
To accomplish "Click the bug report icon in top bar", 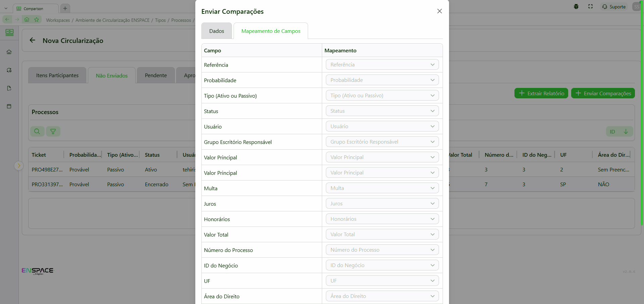I will (576, 7).
